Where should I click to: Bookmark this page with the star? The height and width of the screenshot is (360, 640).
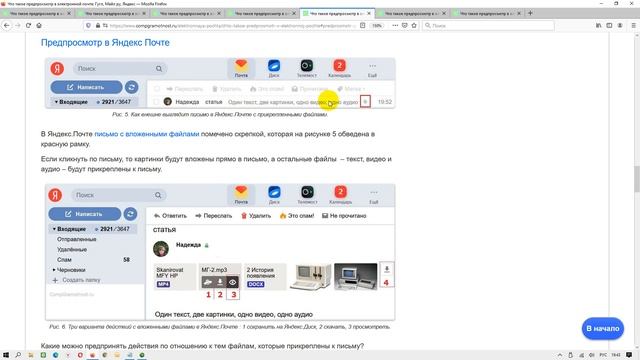[x=414, y=25]
